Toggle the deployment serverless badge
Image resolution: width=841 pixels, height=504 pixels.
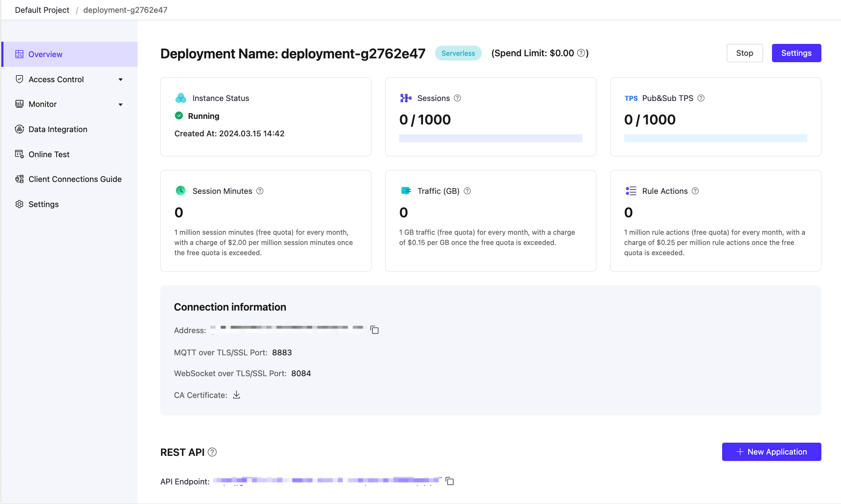tap(458, 53)
